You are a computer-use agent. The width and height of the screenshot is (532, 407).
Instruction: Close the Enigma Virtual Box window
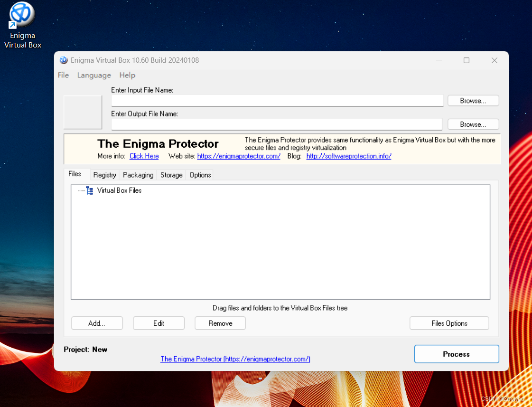495,60
